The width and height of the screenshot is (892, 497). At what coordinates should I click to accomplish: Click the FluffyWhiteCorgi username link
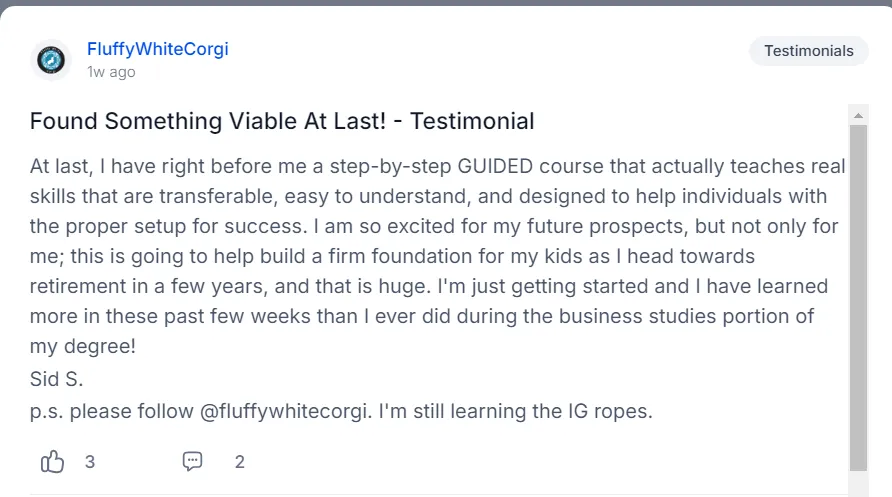(158, 49)
